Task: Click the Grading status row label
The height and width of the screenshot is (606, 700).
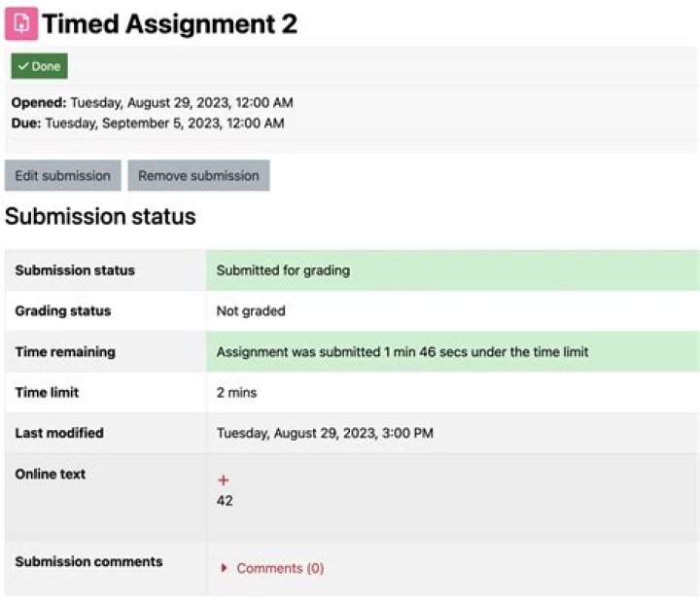Action: 63,311
